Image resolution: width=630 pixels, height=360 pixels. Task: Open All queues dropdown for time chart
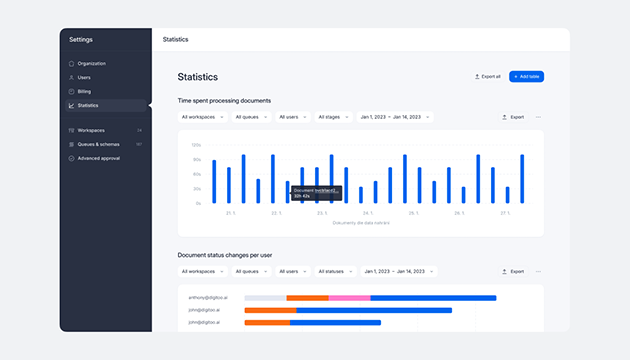(x=251, y=117)
